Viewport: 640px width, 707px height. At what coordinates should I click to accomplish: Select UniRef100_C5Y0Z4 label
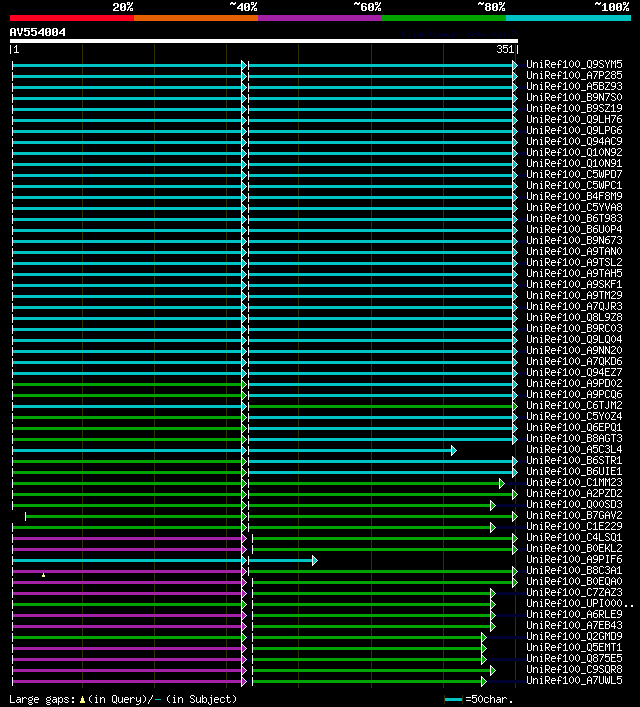pyautogui.click(x=574, y=416)
